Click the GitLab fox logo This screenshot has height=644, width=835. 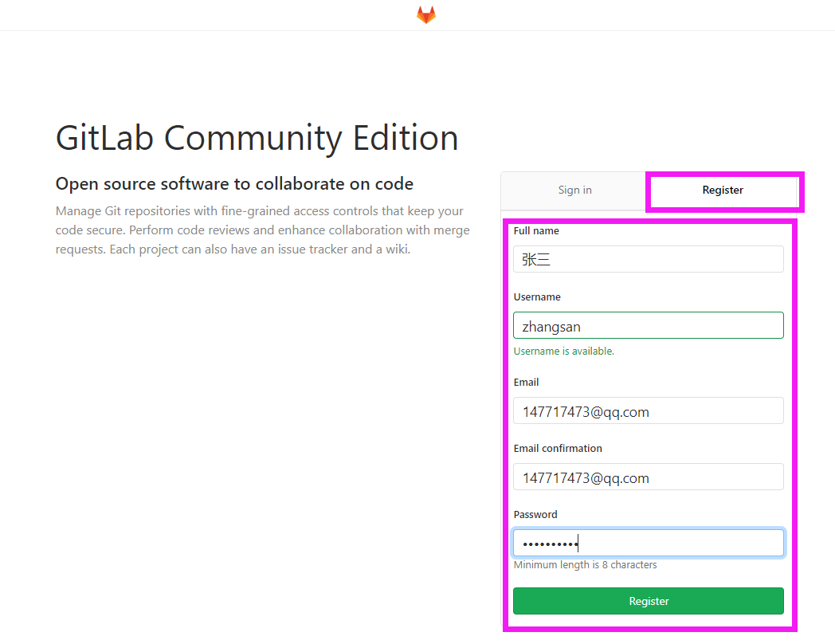[x=426, y=15]
